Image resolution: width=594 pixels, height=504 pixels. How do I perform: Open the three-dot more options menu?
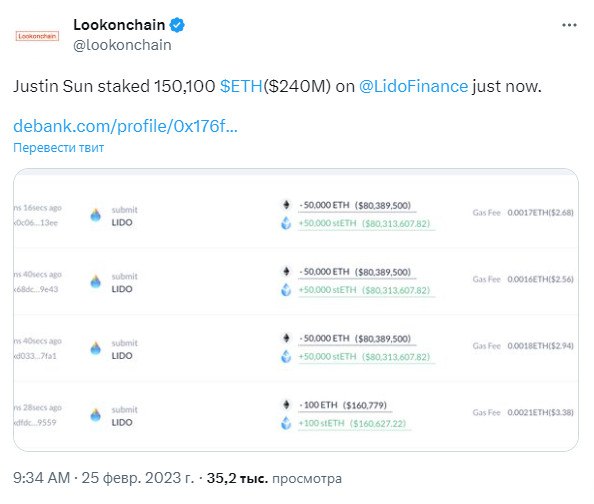(x=569, y=25)
